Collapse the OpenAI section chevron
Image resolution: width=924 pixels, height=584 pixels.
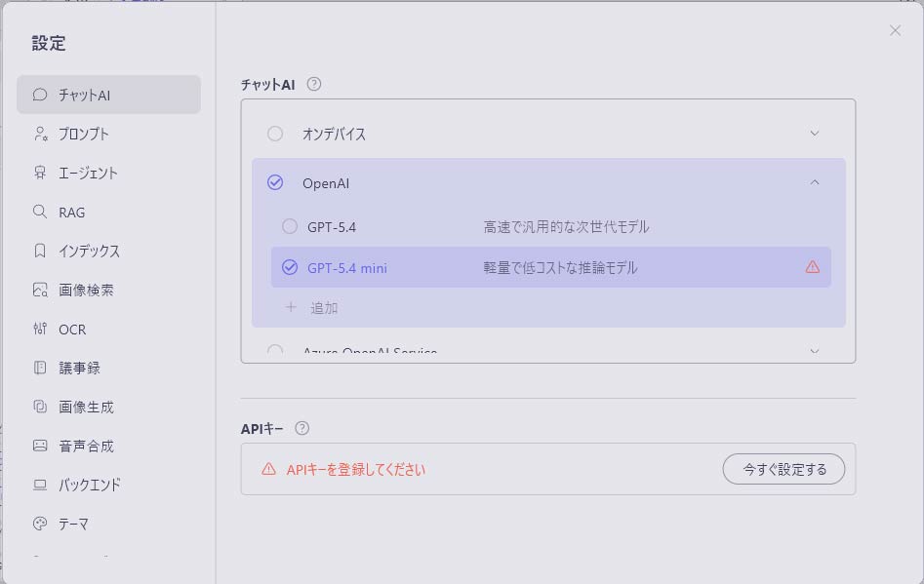click(815, 182)
